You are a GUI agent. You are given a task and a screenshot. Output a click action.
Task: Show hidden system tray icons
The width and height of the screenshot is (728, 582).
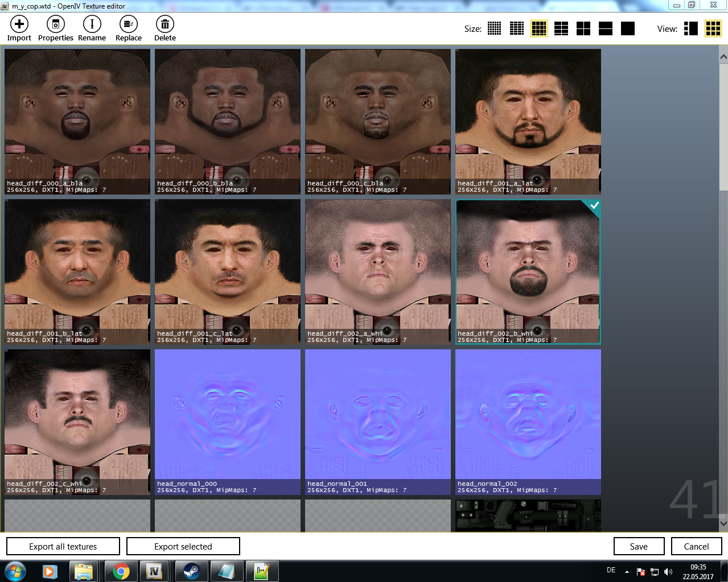[x=627, y=572]
